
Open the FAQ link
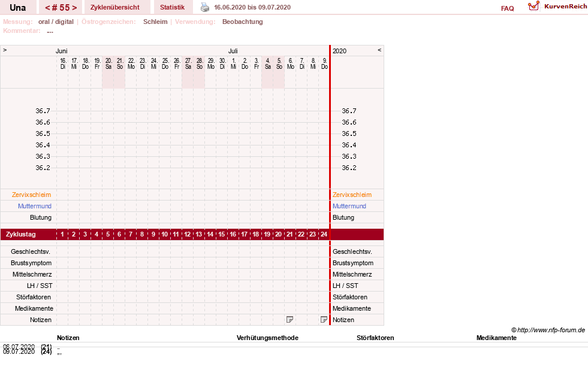507,8
